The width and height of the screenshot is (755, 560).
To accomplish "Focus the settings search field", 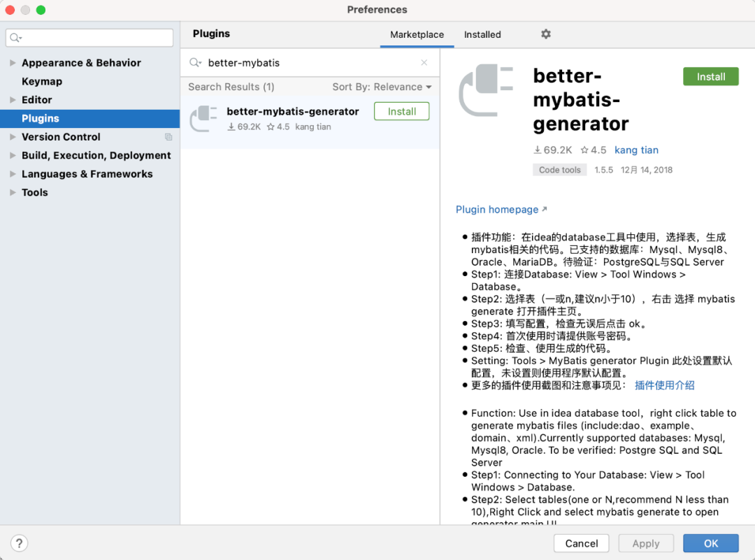I will pyautogui.click(x=89, y=38).
